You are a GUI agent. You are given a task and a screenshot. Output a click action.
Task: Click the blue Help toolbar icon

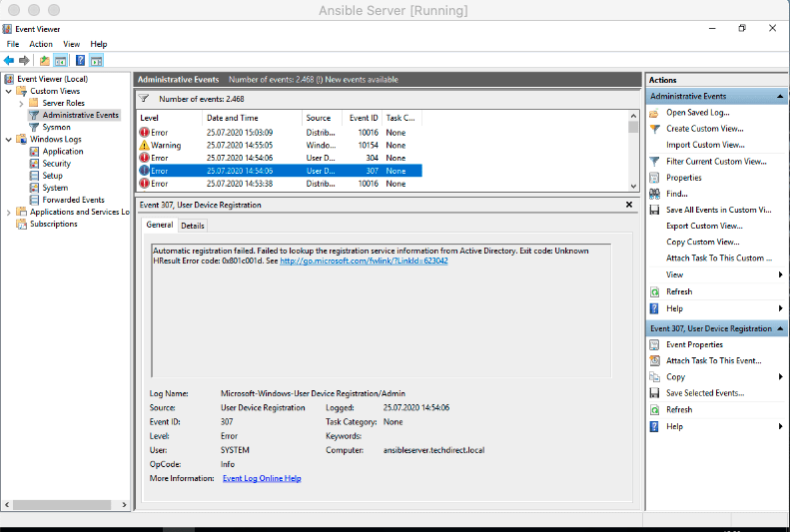(80, 60)
